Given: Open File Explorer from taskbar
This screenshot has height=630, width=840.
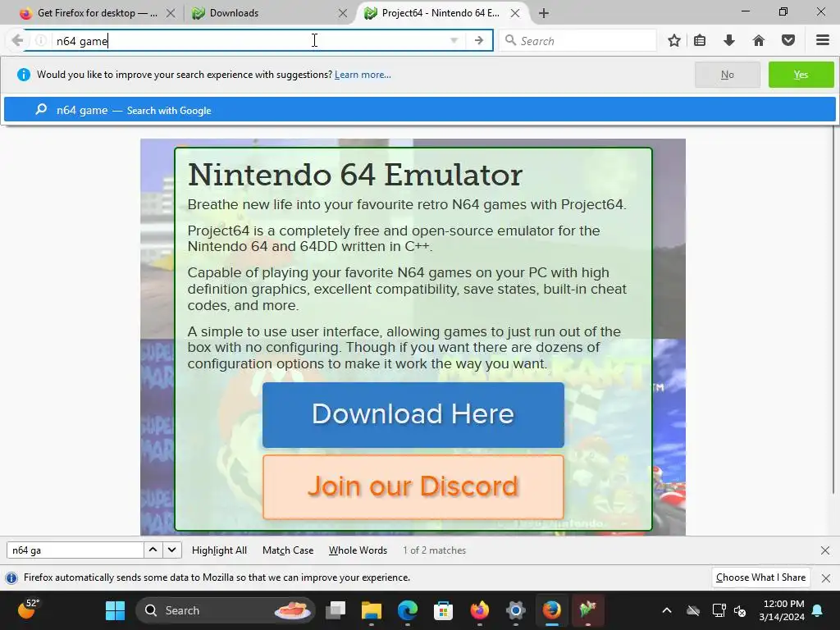Looking at the screenshot, I should (372, 610).
